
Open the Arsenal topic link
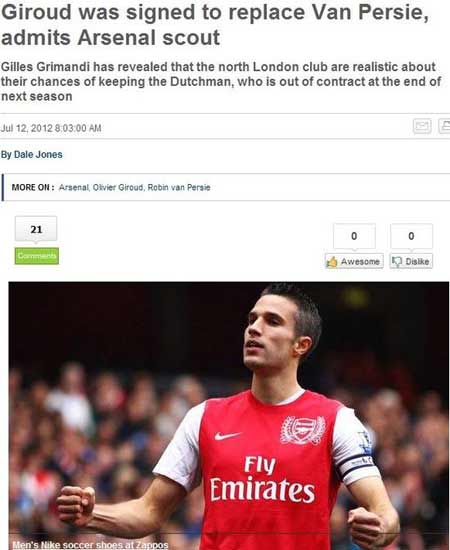point(74,187)
